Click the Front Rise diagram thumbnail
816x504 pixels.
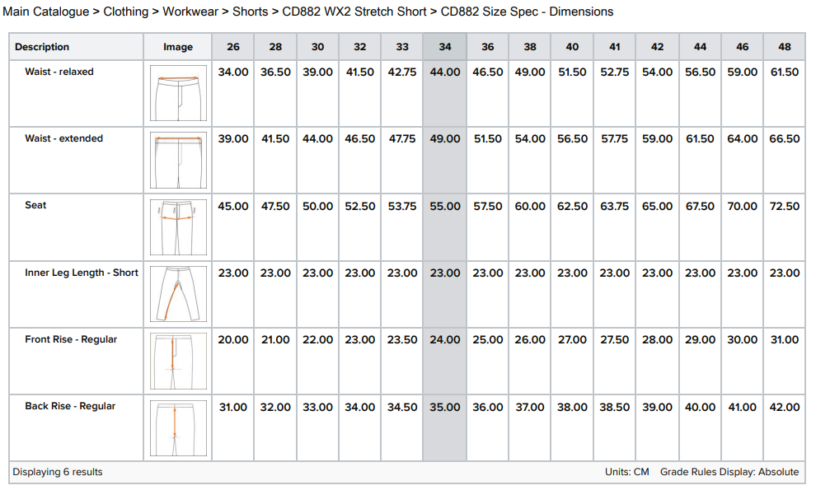[178, 361]
